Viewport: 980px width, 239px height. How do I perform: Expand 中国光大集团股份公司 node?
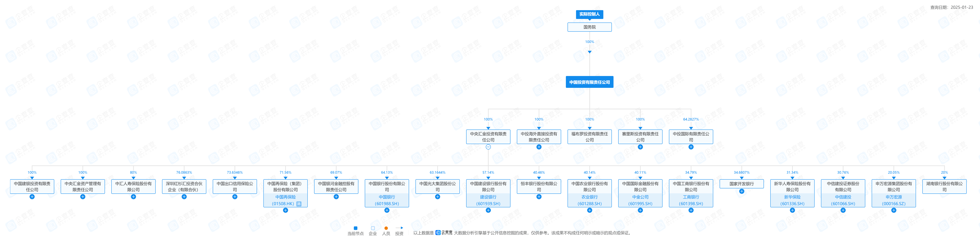pos(437,197)
